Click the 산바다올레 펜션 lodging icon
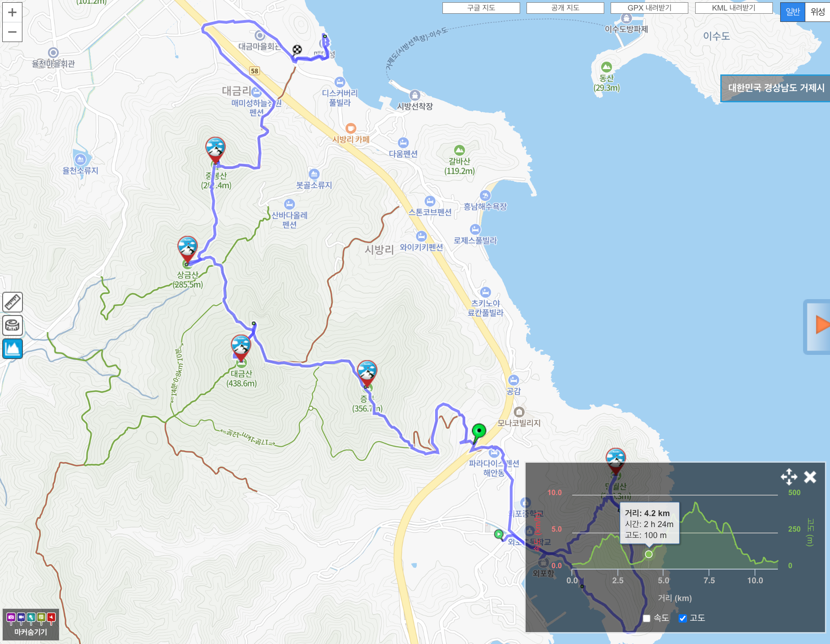The height and width of the screenshot is (644, 830). 289,204
